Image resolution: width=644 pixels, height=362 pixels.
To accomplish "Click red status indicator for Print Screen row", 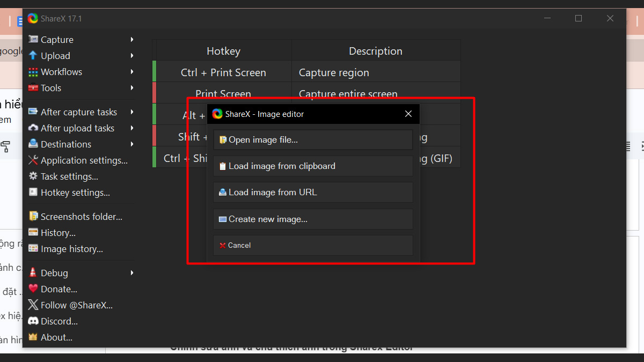I will click(154, 93).
